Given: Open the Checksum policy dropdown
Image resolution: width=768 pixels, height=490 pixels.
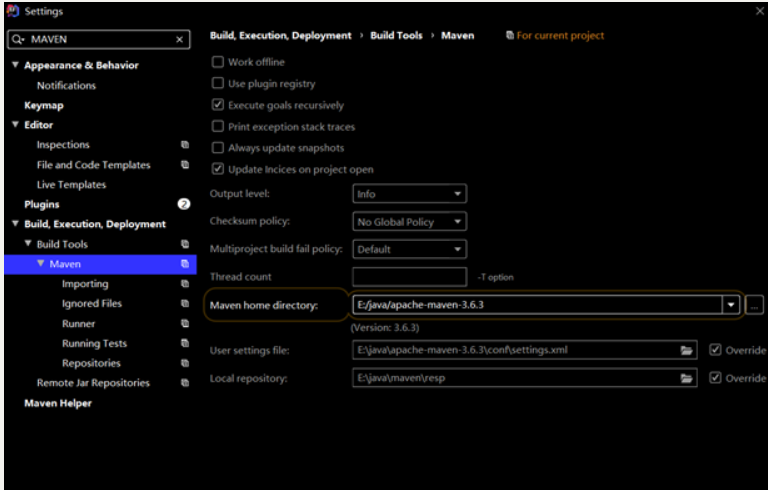Looking at the screenshot, I should click(409, 221).
